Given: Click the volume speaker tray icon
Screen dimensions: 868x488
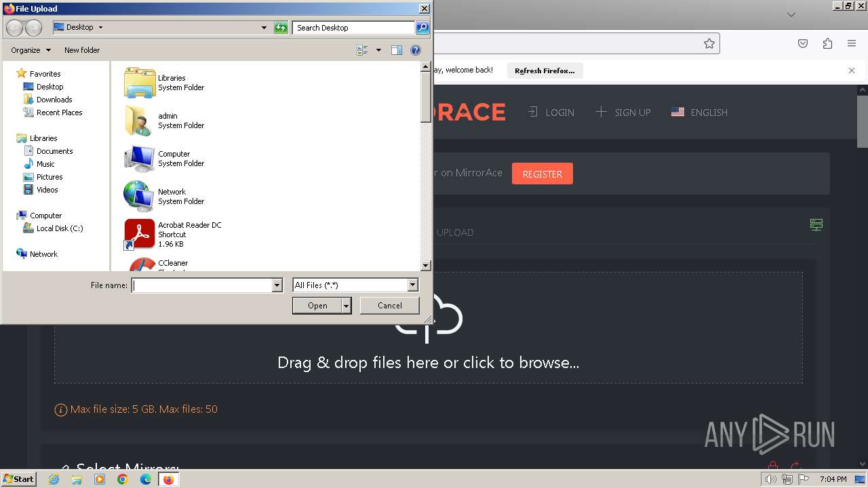Looking at the screenshot, I should coord(770,479).
